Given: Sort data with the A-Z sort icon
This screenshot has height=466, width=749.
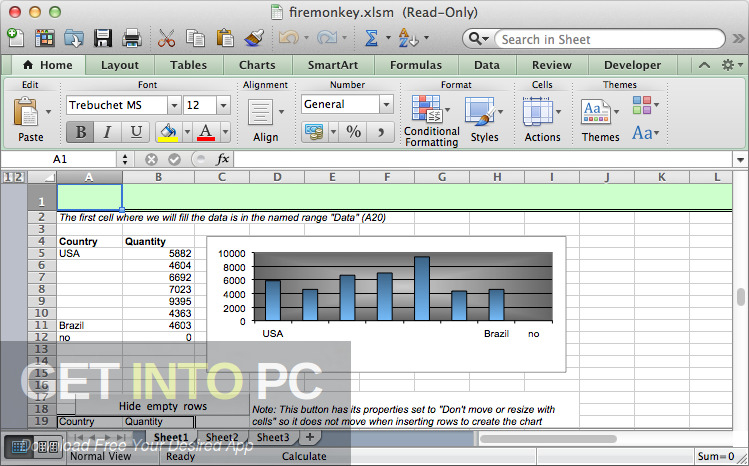Looking at the screenshot, I should [408, 38].
